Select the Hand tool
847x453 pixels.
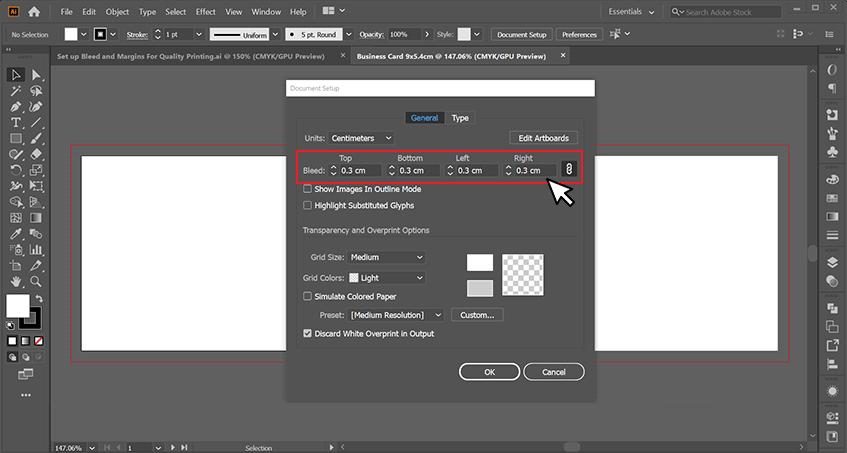16,281
